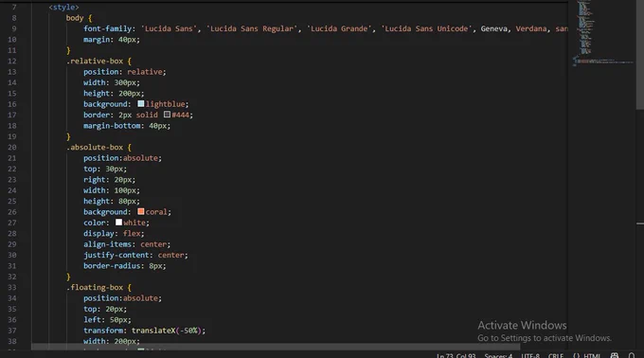The width and height of the screenshot is (644, 358).
Task: Click the Geneva font name on line 9
Action: pos(493,28)
